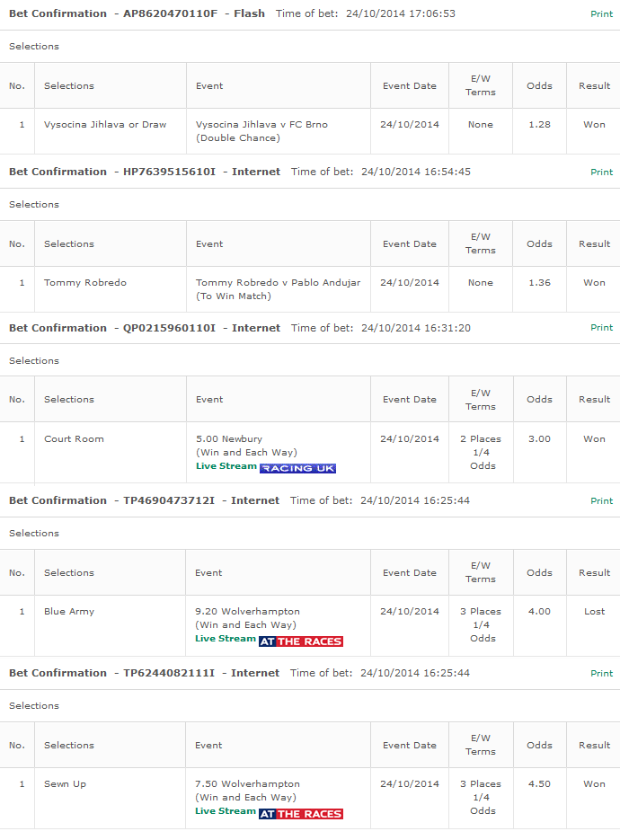The image size is (620, 840).
Task: Click the Blue Army selection
Action: 69,611
